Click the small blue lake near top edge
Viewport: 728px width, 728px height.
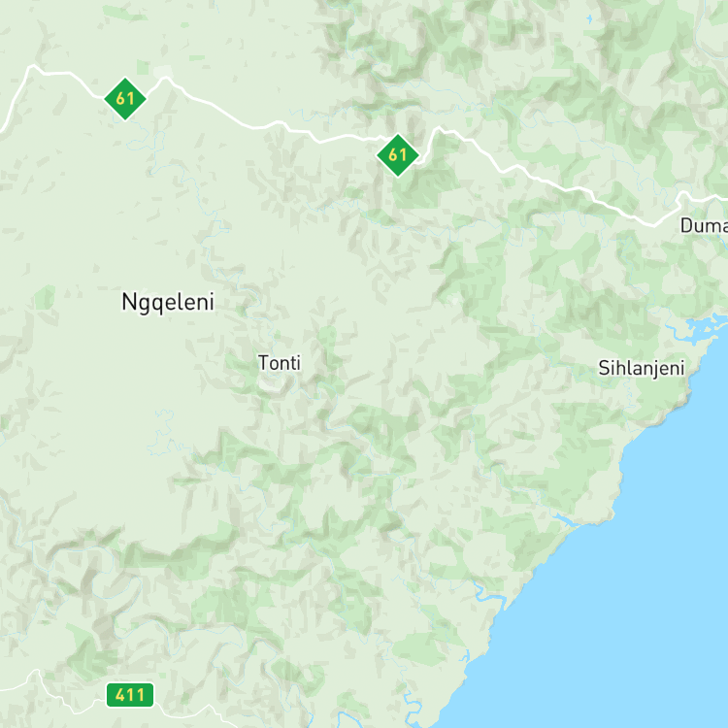coord(589,19)
